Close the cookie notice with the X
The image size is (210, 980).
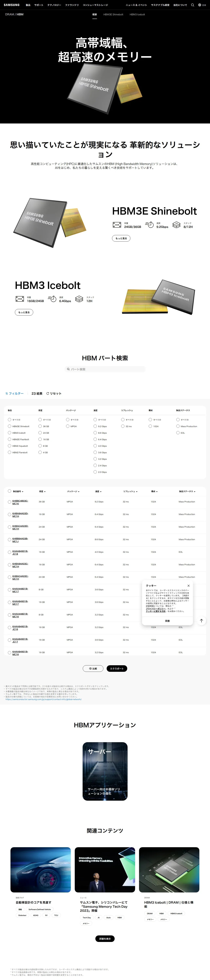pos(188,586)
